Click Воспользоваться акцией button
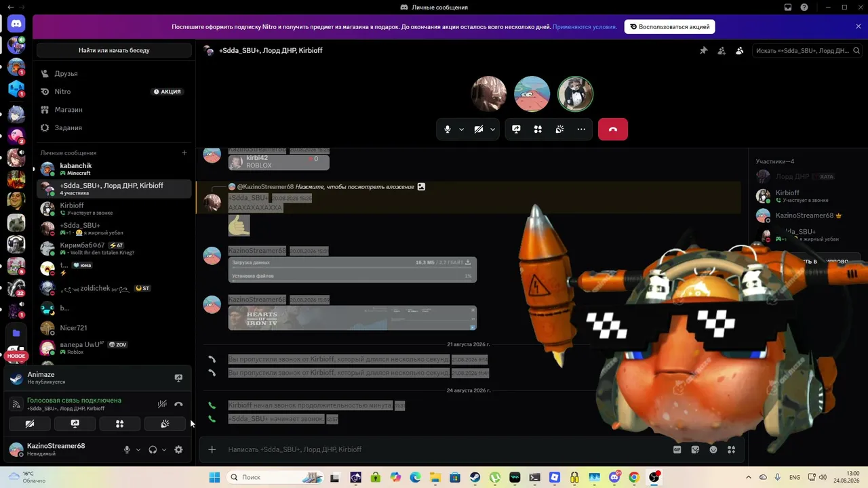Viewport: 868px width, 488px height. click(x=669, y=27)
